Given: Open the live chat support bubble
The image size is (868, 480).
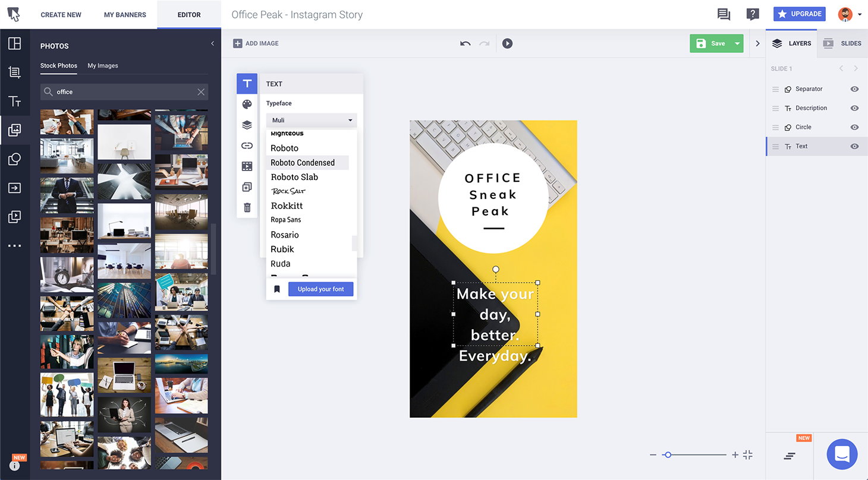Looking at the screenshot, I should (x=842, y=454).
